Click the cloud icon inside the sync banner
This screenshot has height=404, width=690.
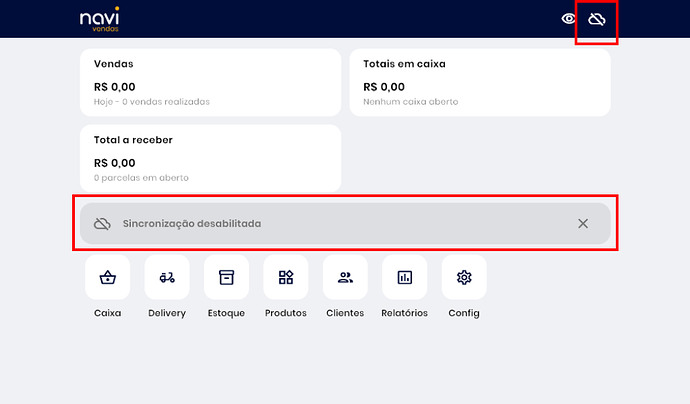tap(102, 224)
